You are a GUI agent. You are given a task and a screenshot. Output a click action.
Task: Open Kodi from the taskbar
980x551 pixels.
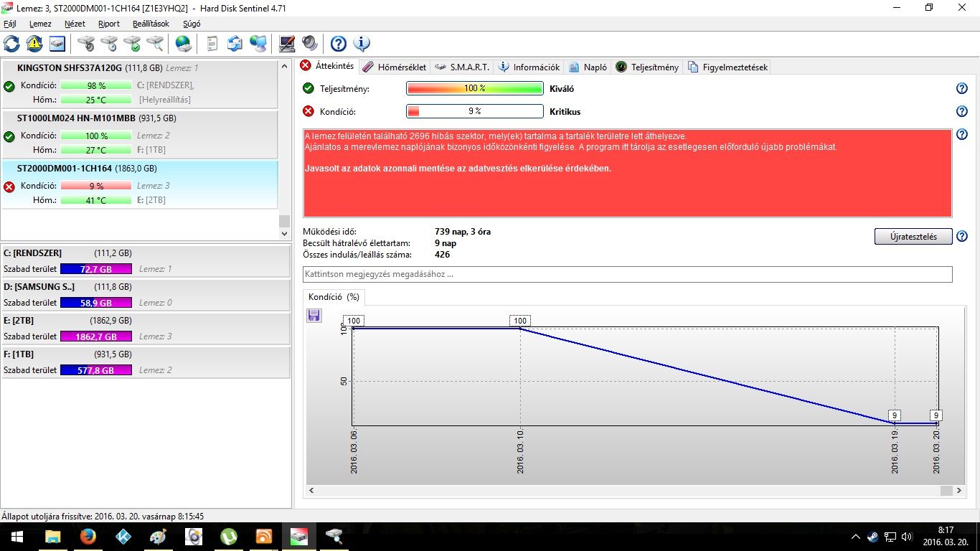tap(123, 537)
